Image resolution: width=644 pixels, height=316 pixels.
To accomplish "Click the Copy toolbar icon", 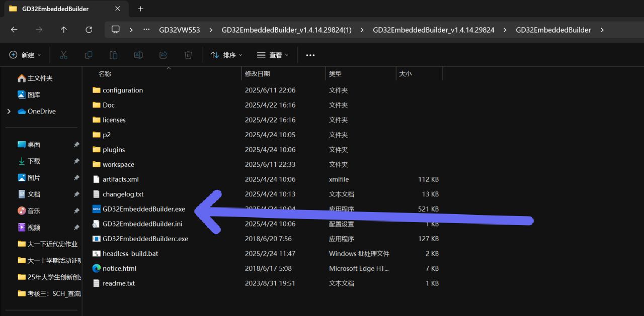I will (89, 55).
